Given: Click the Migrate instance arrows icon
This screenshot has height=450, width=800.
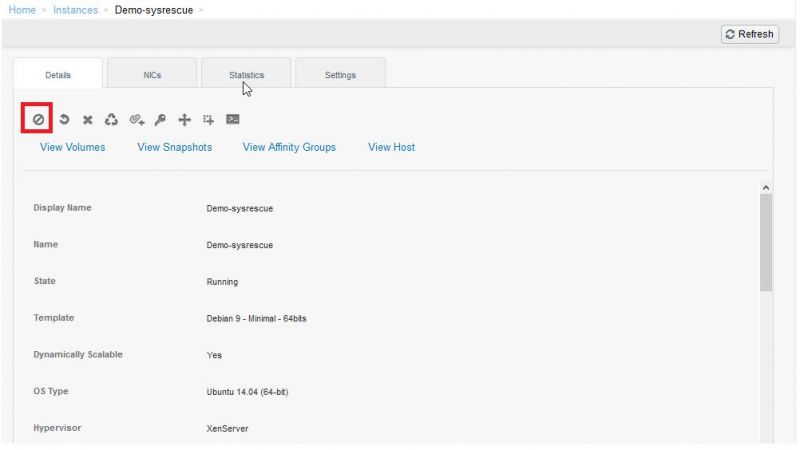Looking at the screenshot, I should (x=184, y=119).
